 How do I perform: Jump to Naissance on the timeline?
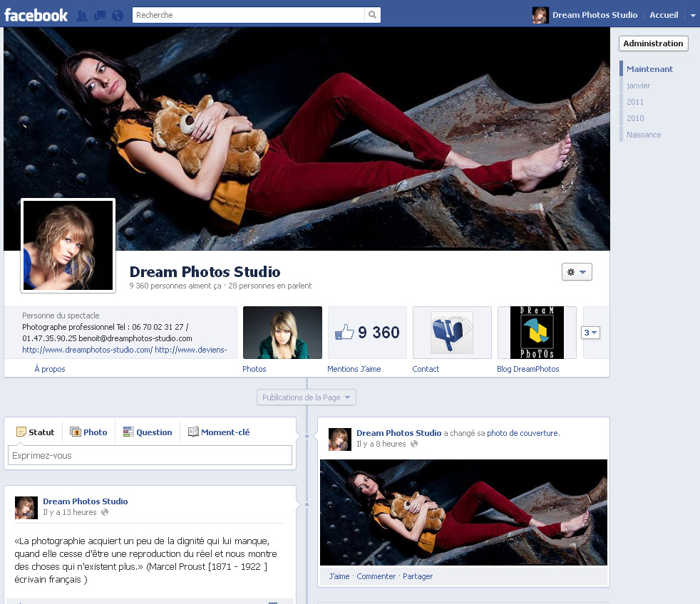tap(644, 135)
